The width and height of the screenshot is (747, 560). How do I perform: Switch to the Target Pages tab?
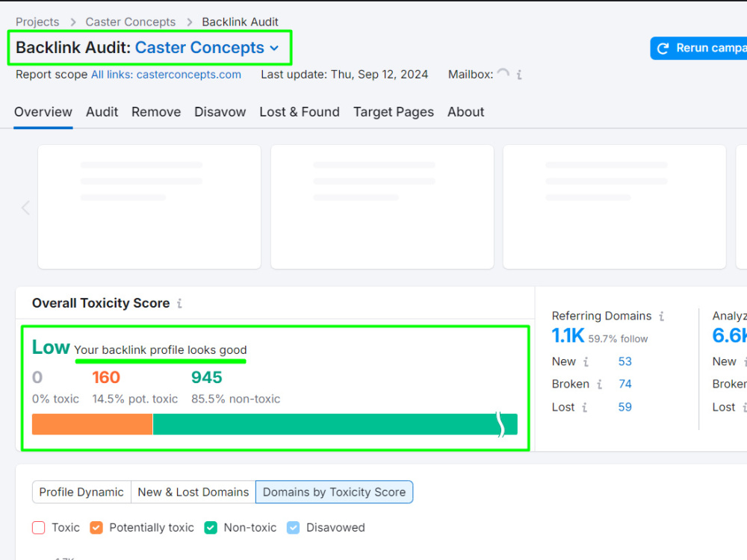point(394,112)
